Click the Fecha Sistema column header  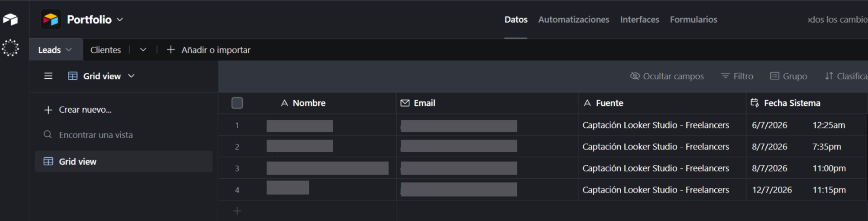coord(807,103)
